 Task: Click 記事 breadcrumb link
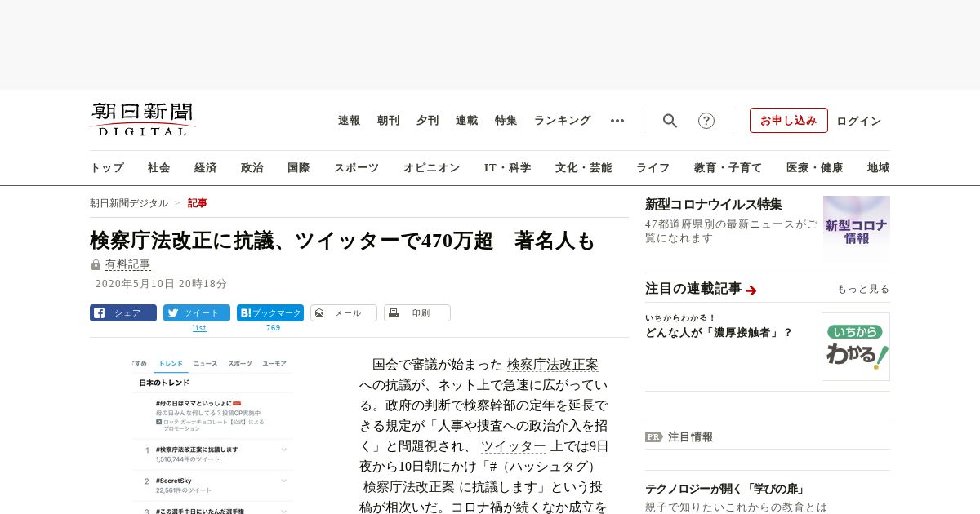198,203
